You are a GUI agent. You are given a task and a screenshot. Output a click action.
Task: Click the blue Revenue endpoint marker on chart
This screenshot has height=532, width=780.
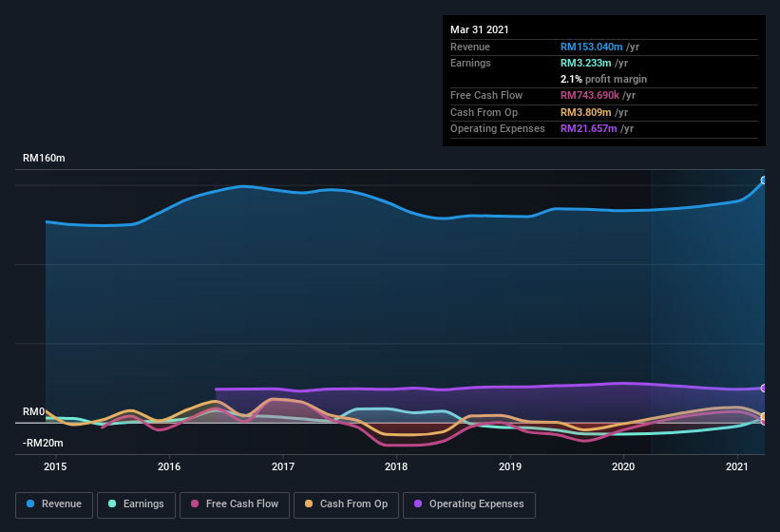[x=764, y=180]
